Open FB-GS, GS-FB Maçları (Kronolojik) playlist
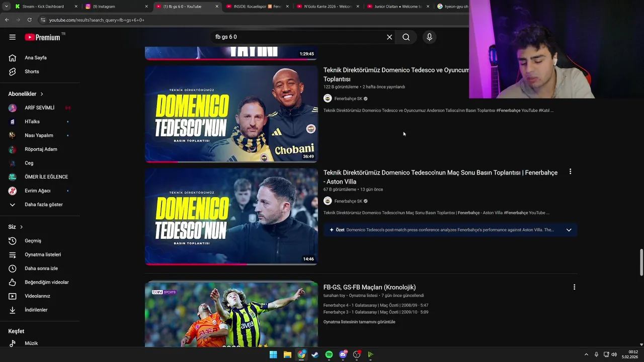 (369, 287)
